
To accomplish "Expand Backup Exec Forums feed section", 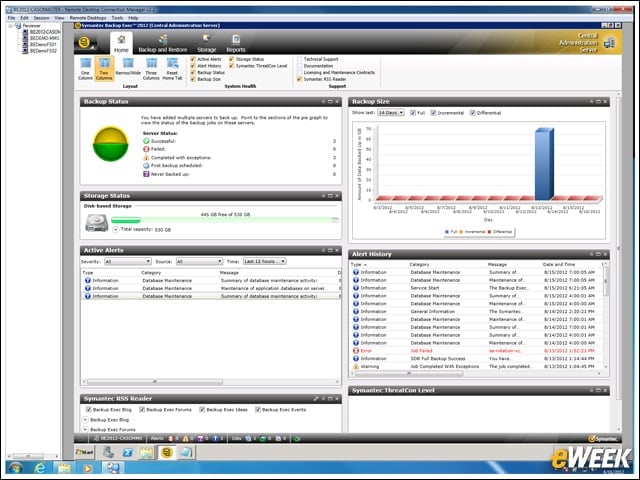I will pyautogui.click(x=85, y=429).
